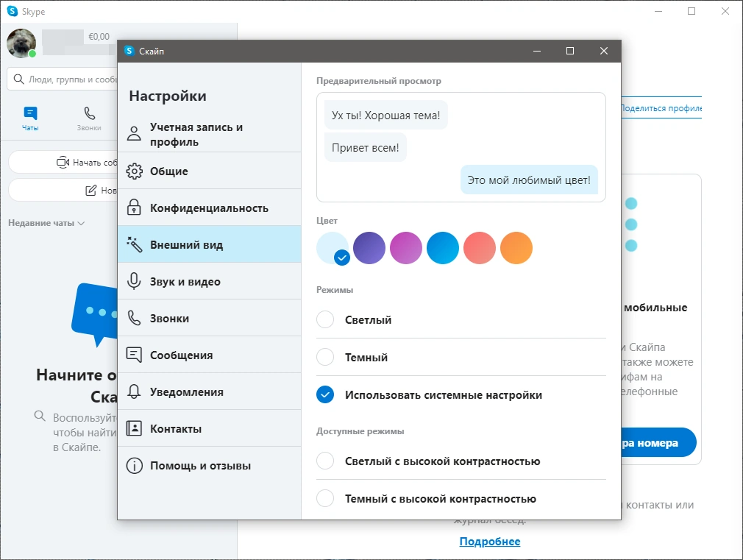This screenshot has width=743, height=560.
Task: Click the info icon for Помощь и отзывы
Action: pos(134,466)
